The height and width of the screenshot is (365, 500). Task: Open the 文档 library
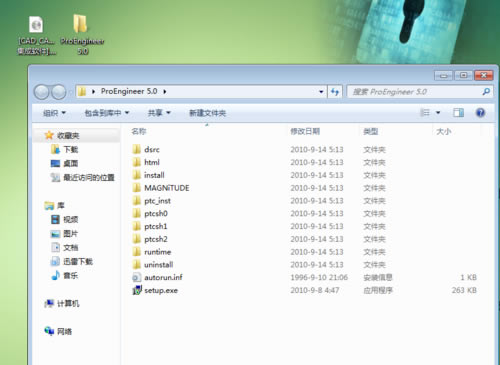[64, 247]
